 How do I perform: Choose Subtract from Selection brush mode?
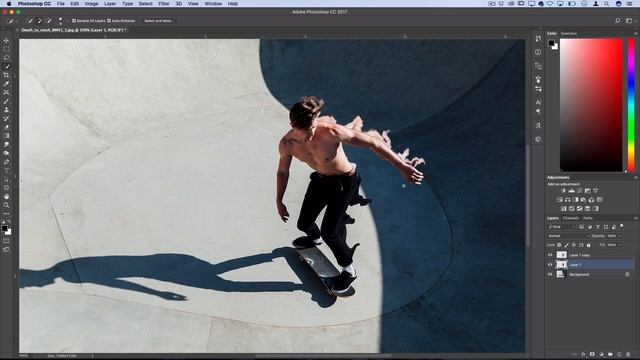click(49, 21)
